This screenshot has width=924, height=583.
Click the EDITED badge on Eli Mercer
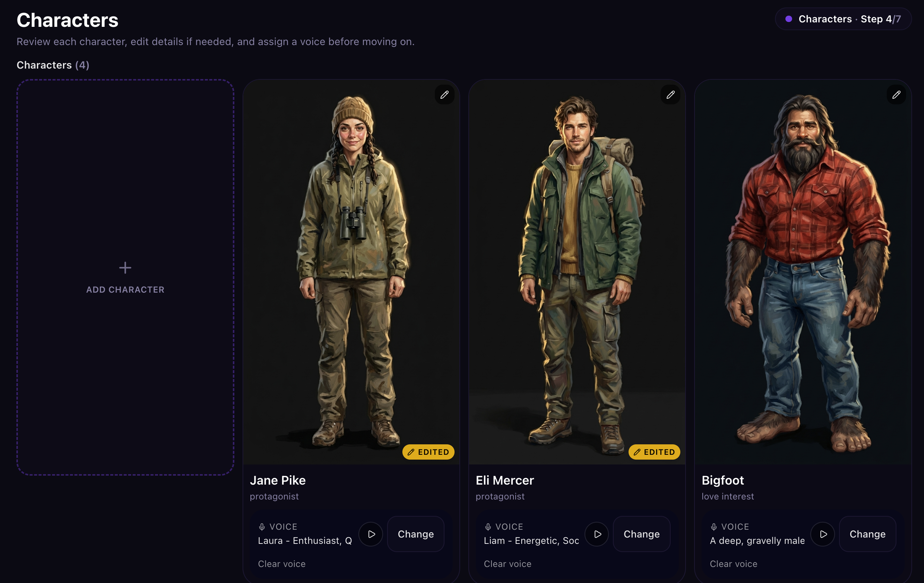click(654, 452)
